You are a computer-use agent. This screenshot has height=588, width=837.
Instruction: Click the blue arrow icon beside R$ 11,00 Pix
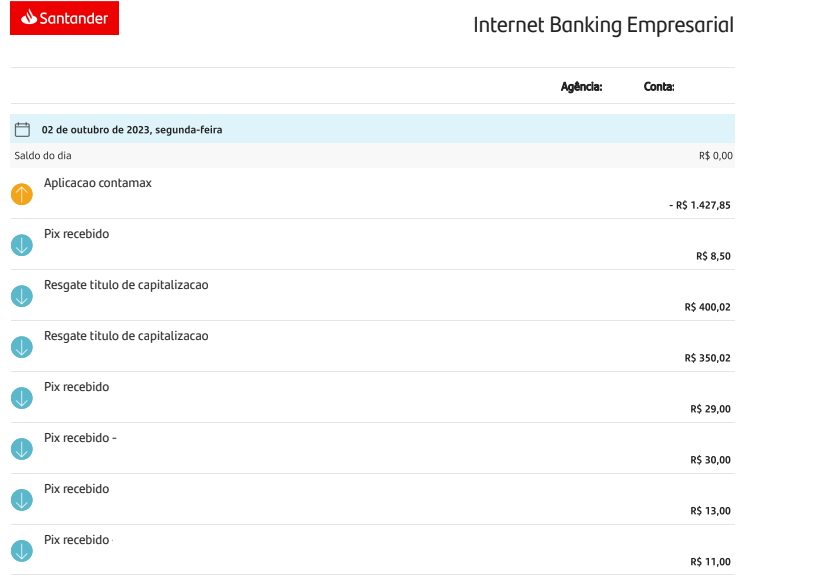(22, 551)
